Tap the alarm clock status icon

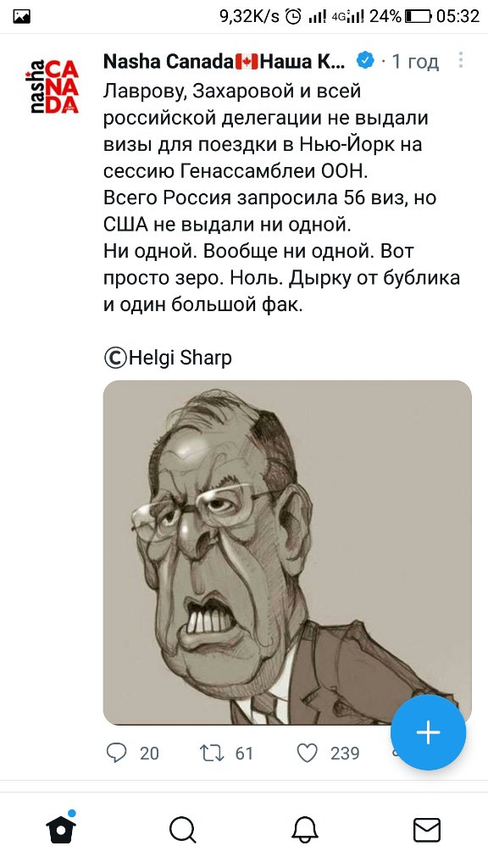[x=293, y=17]
